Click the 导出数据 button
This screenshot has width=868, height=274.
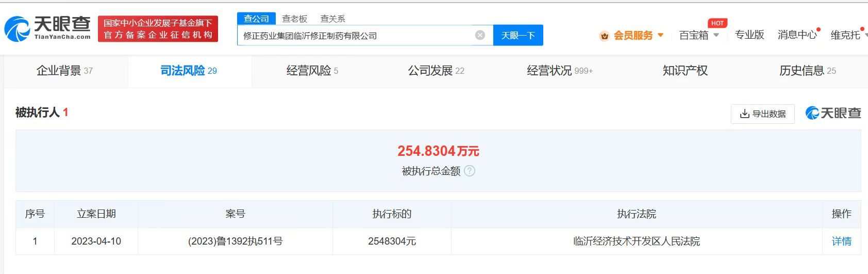tap(762, 114)
